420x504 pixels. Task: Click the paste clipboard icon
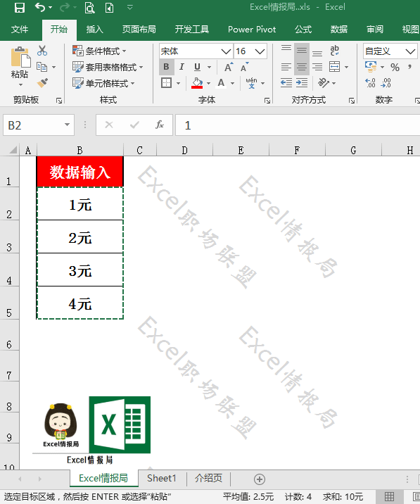pyautogui.click(x=20, y=57)
